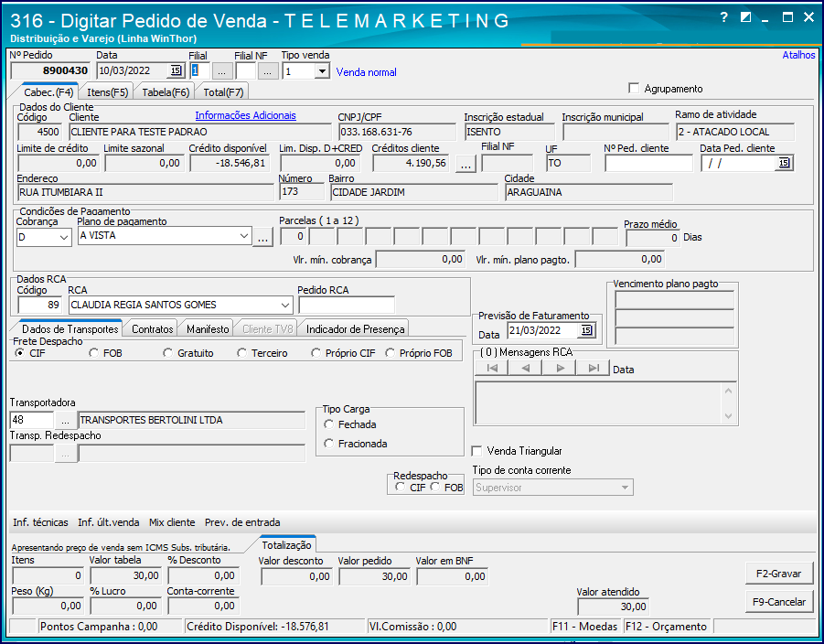Open the calendar picker beside Data field
This screenshot has width=824, height=644.
(176, 70)
